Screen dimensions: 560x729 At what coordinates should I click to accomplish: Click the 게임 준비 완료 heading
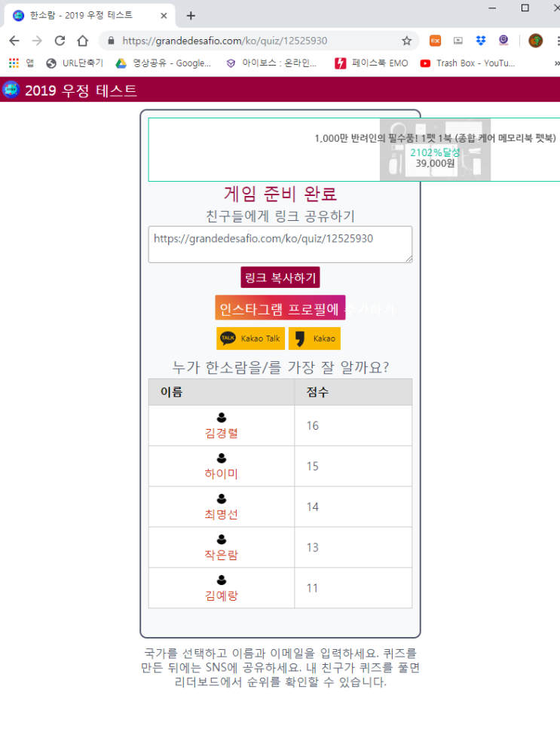[280, 194]
